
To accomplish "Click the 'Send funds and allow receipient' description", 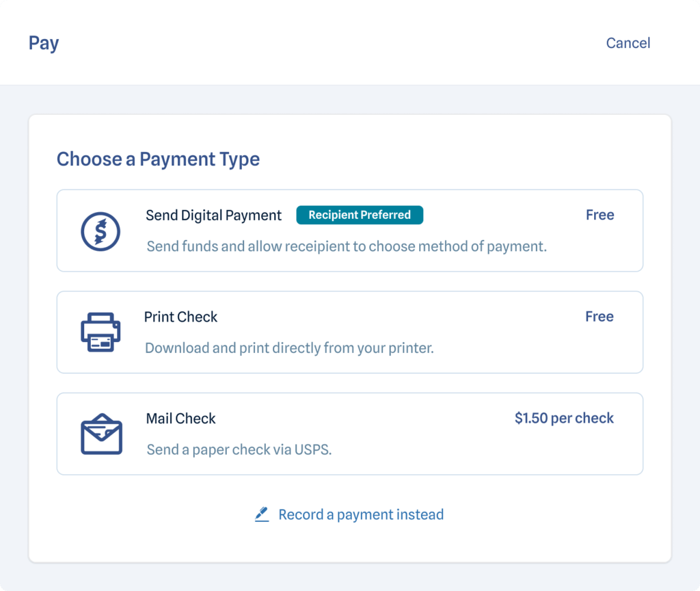I will (347, 246).
